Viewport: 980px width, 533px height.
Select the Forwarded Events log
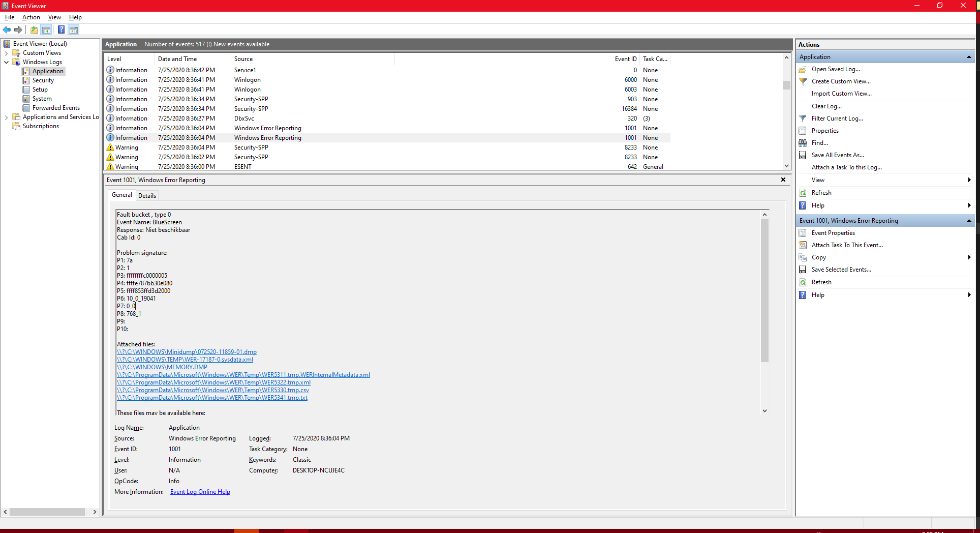pos(56,108)
